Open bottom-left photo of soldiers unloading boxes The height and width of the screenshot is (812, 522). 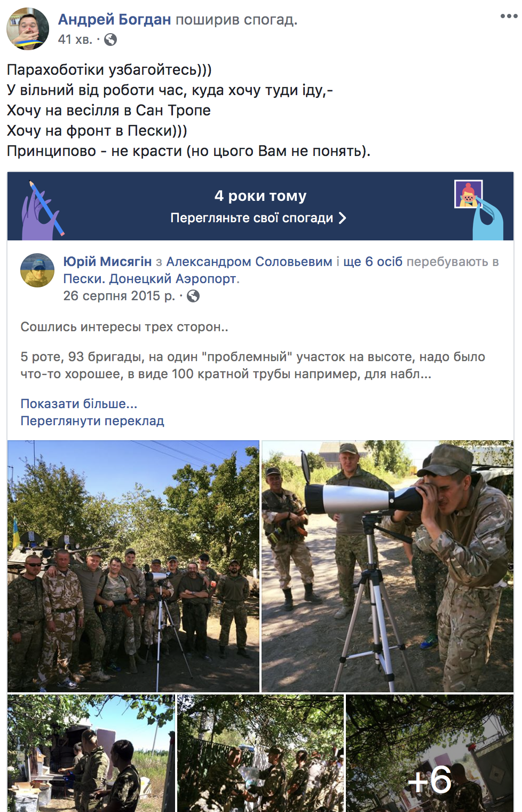pyautogui.click(x=91, y=753)
